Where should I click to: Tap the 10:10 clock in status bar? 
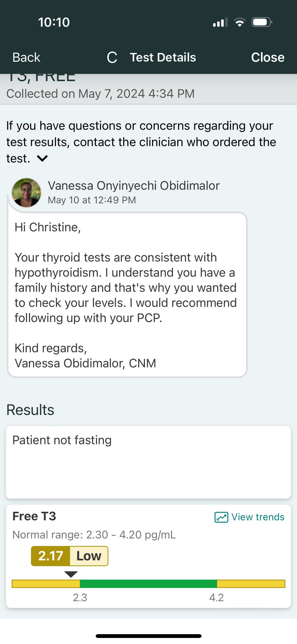coord(54,22)
